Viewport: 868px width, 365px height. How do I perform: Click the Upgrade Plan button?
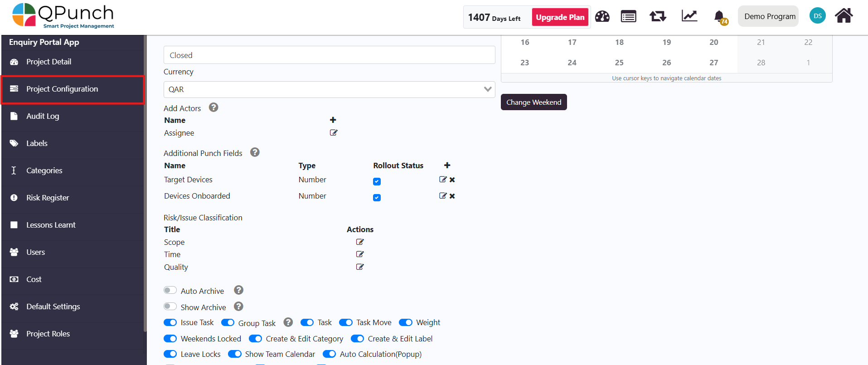[x=560, y=17]
